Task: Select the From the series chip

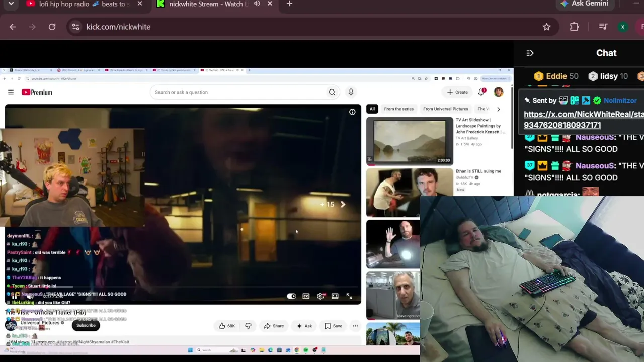Action: (398, 109)
